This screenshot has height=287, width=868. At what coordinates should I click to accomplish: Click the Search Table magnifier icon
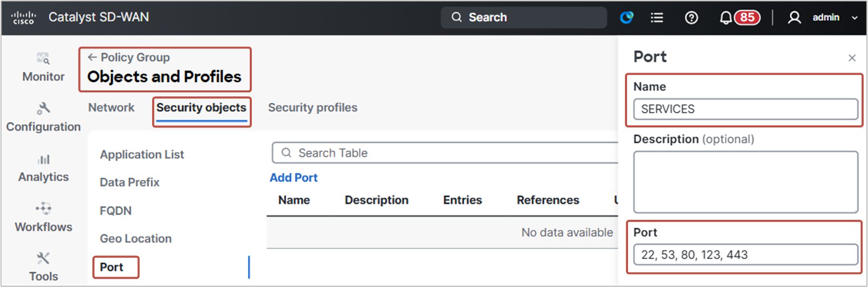(x=286, y=153)
